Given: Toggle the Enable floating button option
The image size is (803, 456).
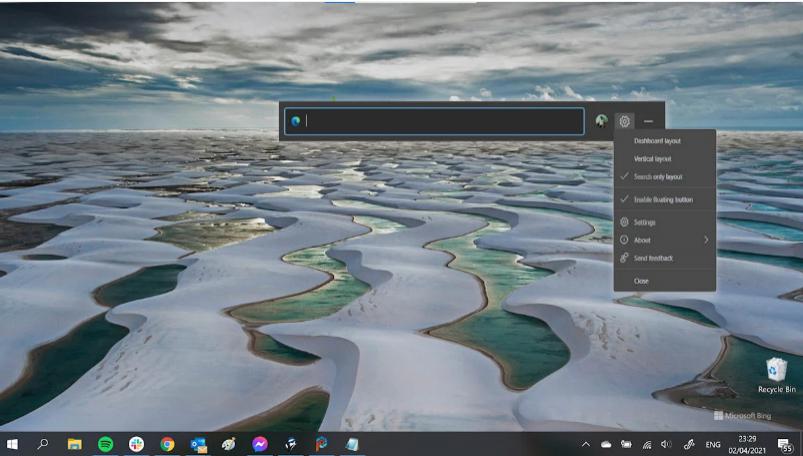Looking at the screenshot, I should coord(663,200).
